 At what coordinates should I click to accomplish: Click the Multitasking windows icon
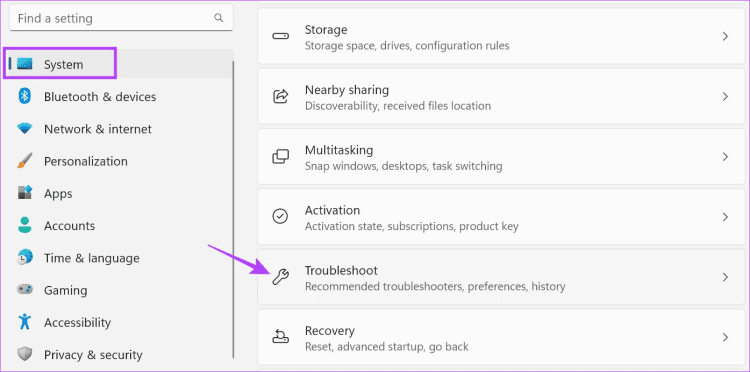coord(280,157)
